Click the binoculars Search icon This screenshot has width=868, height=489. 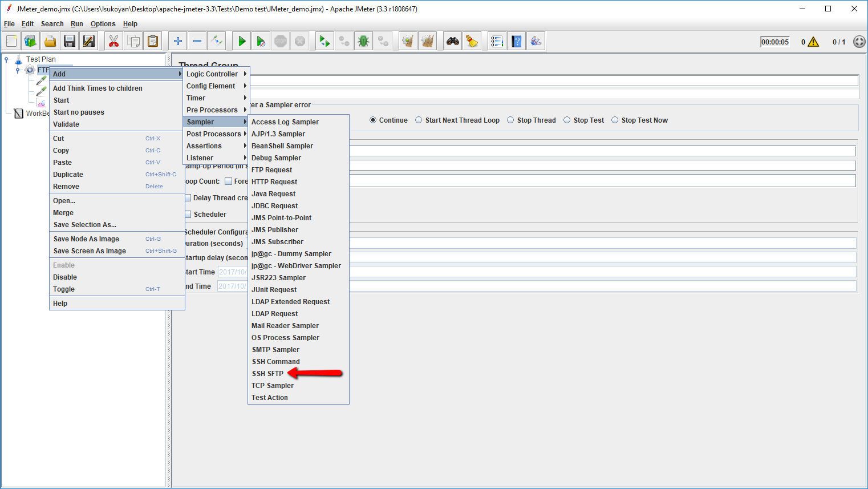pos(453,41)
